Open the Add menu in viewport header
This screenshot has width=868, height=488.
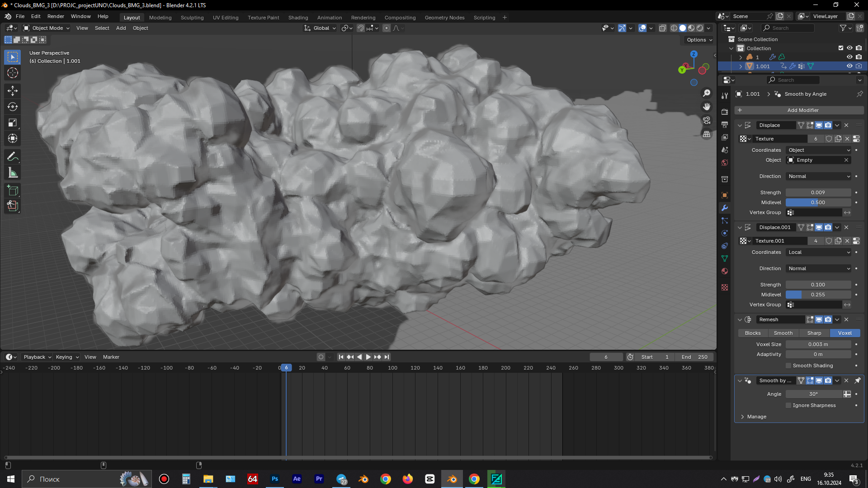click(121, 28)
